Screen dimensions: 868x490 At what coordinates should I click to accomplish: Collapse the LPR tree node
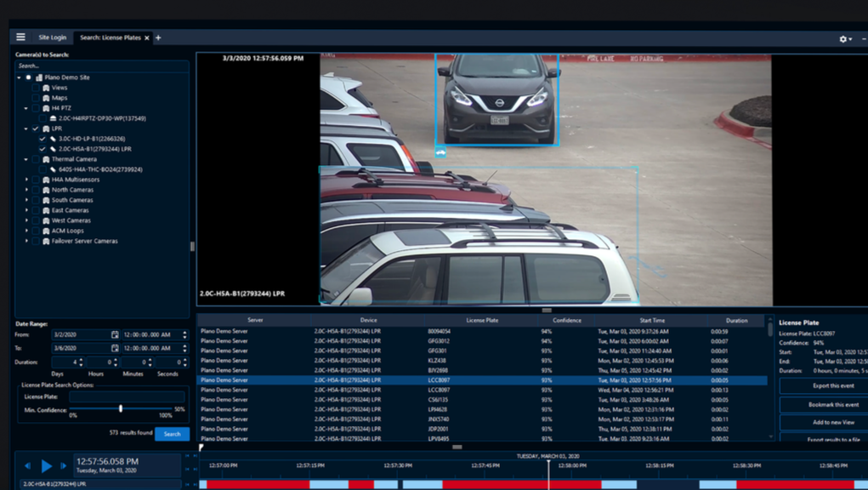pos(26,128)
